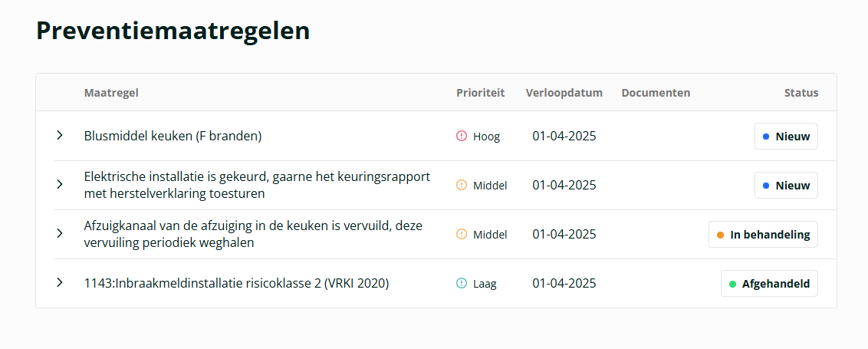868x349 pixels.
Task: Open Nieuw status of Blusmiddel keuken
Action: tap(786, 137)
